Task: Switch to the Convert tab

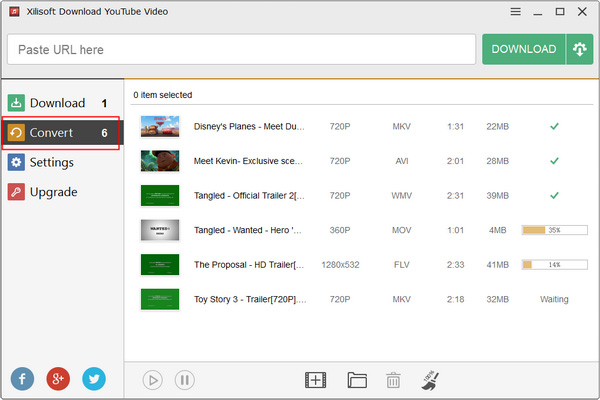Action: pos(62,133)
